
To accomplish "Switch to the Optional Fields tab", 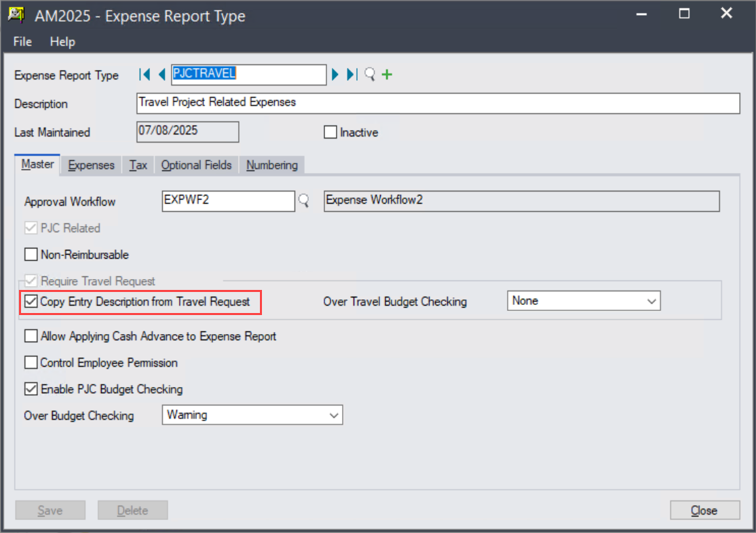I will [196, 166].
